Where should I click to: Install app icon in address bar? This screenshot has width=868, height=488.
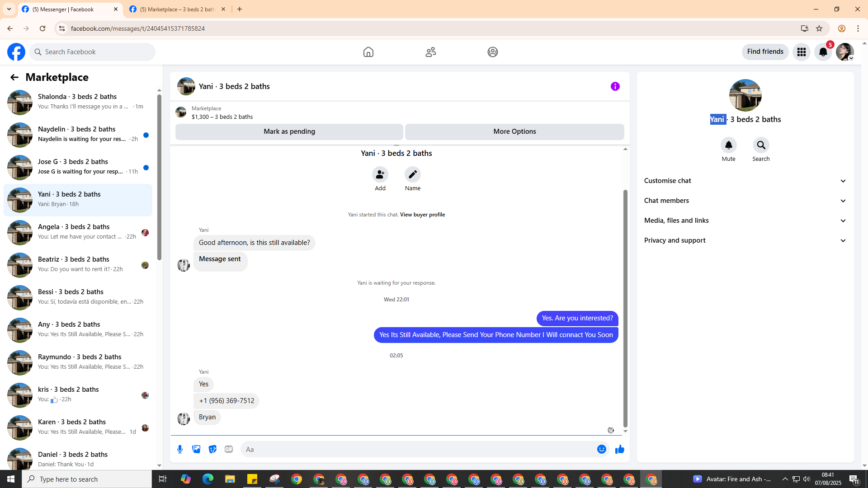click(x=805, y=28)
